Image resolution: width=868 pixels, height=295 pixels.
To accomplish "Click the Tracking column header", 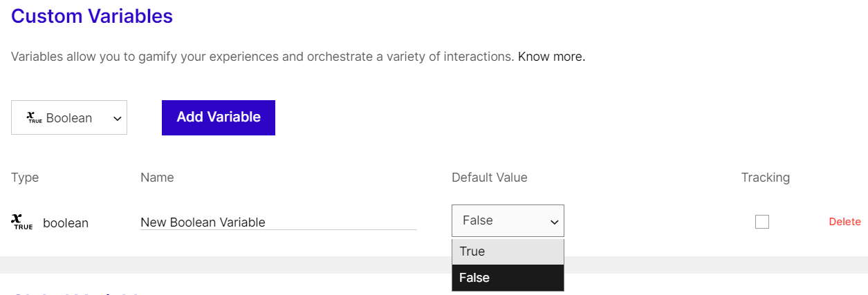I will click(x=765, y=178).
